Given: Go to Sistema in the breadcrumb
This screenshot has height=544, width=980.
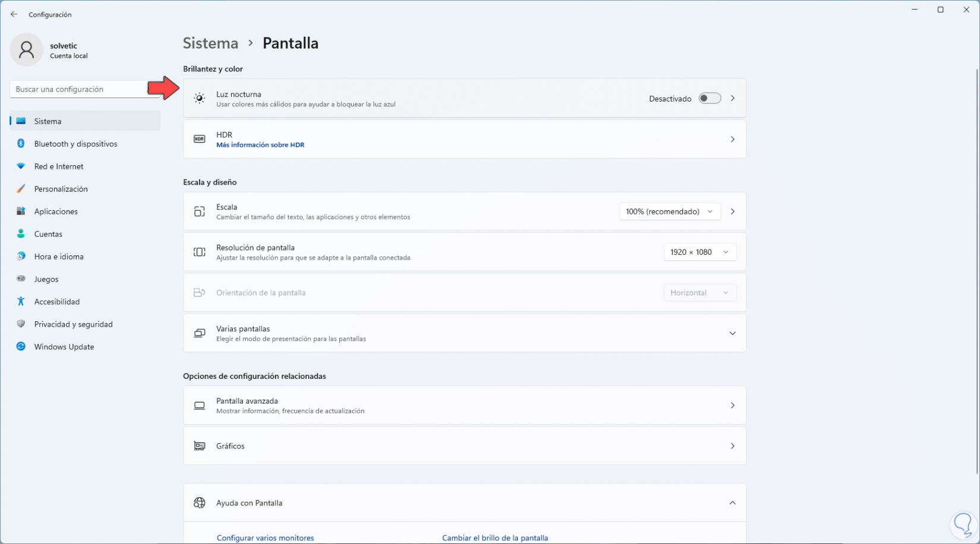Looking at the screenshot, I should pyautogui.click(x=210, y=43).
